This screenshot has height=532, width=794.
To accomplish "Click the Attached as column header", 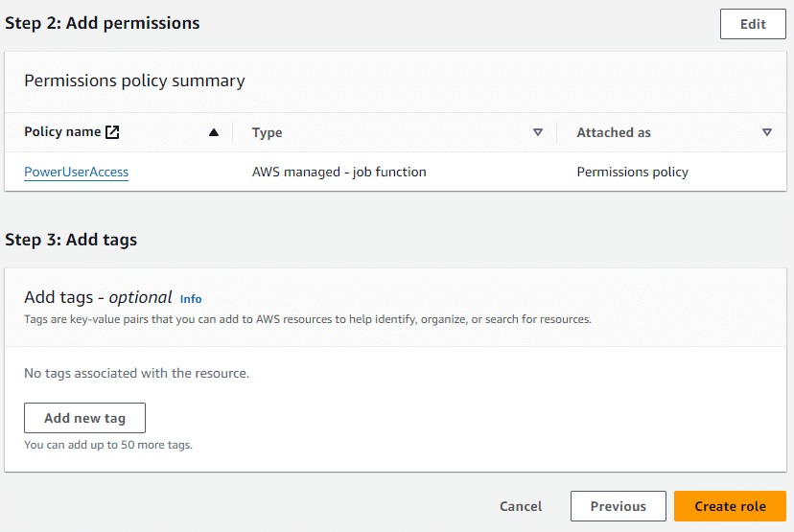I will (x=614, y=132).
